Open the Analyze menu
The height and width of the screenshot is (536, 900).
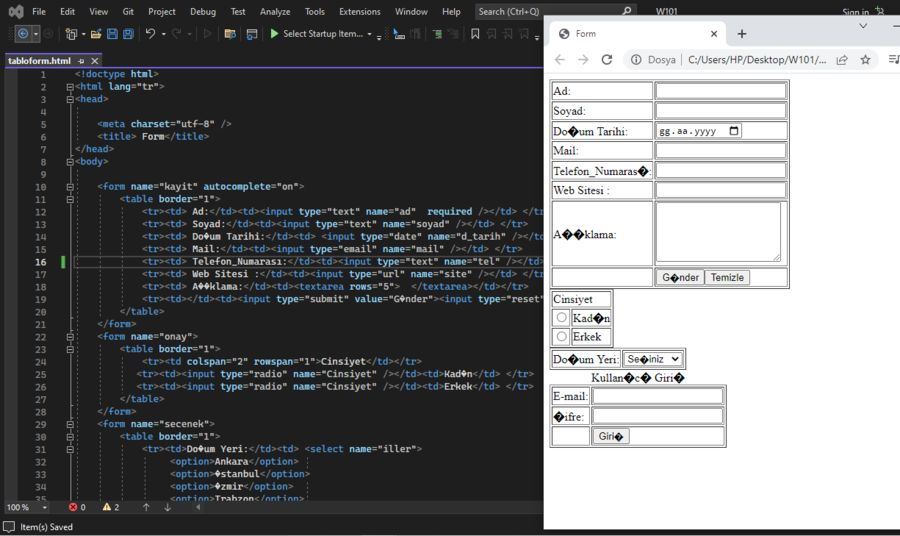coord(275,11)
